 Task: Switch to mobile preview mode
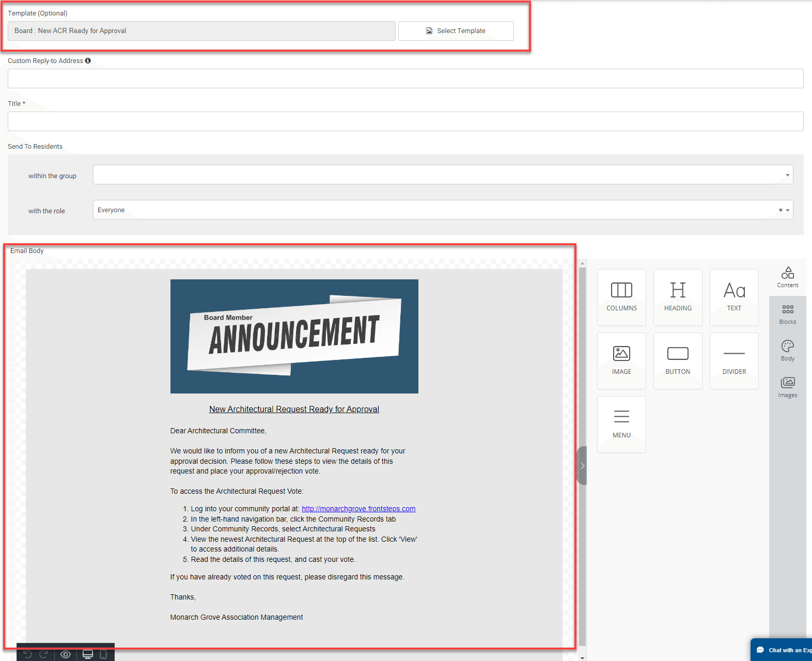coord(103,654)
